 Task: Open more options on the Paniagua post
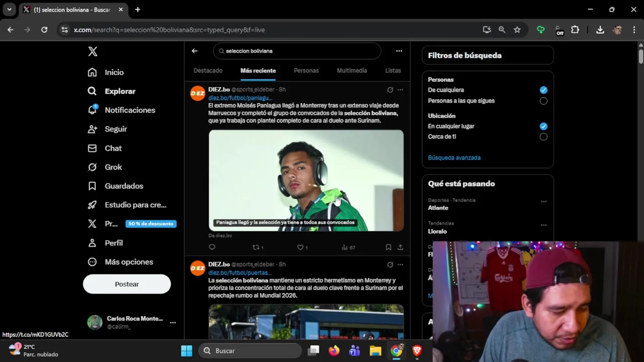(x=400, y=89)
